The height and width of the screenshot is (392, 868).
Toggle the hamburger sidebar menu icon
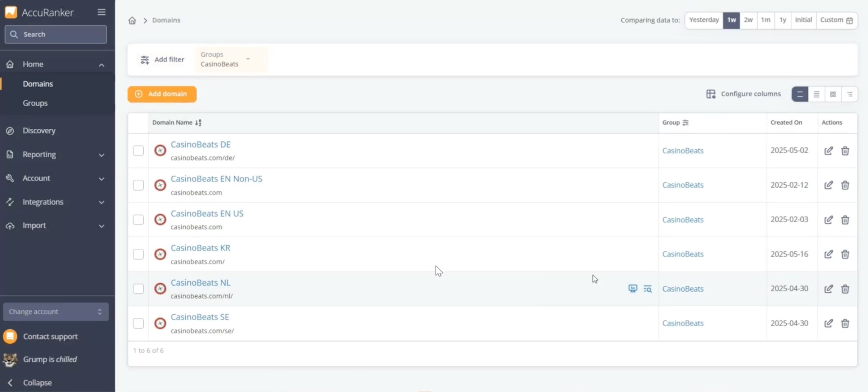(x=101, y=12)
